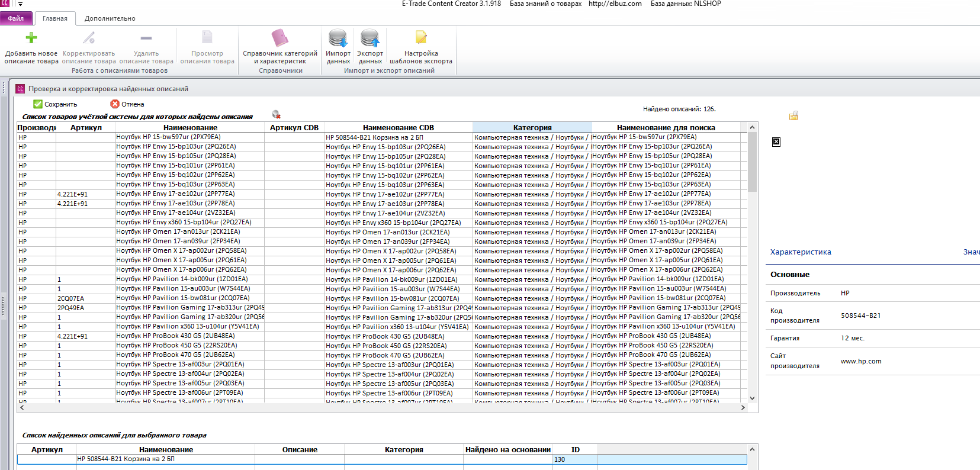Click the search-cancel icon above Артикул CDB
980x470 pixels.
(x=276, y=114)
